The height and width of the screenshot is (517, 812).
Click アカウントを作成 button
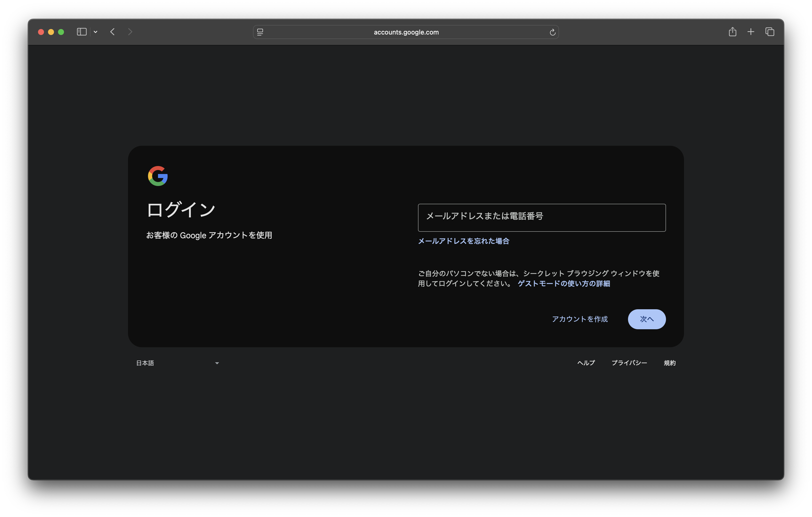(x=580, y=319)
